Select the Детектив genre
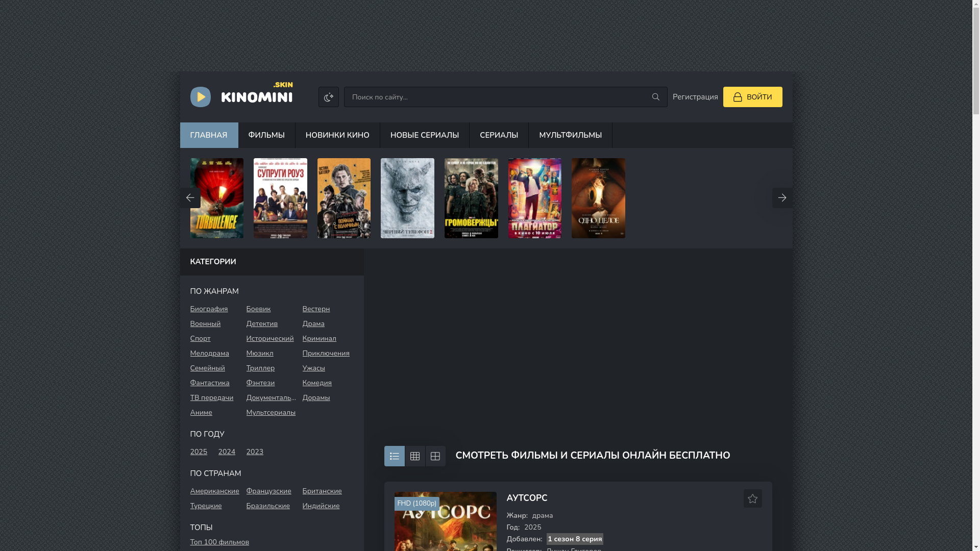Screen dimensions: 980x551 coord(262,324)
